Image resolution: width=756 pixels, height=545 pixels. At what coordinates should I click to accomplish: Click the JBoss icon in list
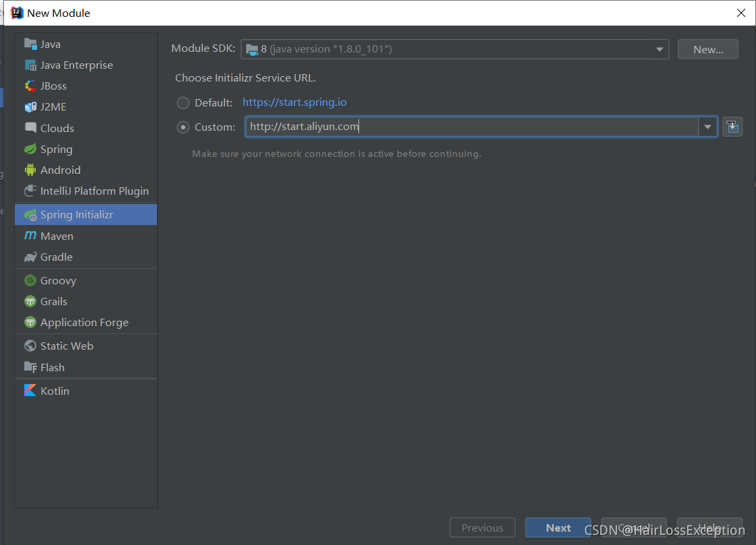tap(30, 86)
